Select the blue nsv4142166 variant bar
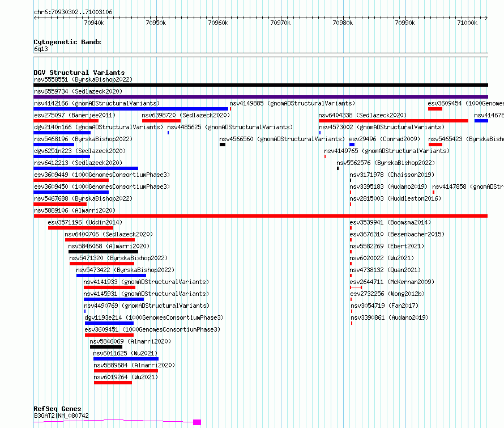Viewport: 504px width, 428px height. pyautogui.click(x=131, y=109)
